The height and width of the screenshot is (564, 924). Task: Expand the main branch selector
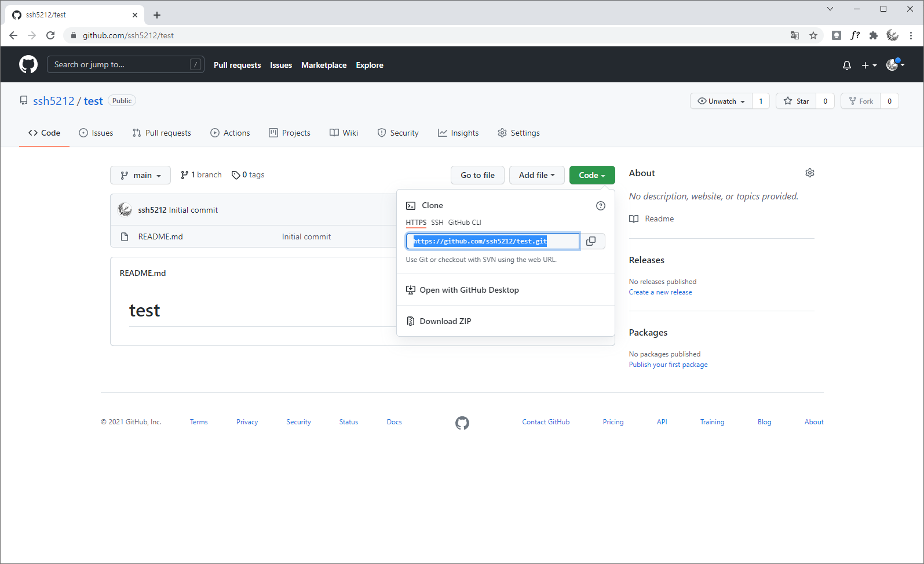[x=140, y=175]
